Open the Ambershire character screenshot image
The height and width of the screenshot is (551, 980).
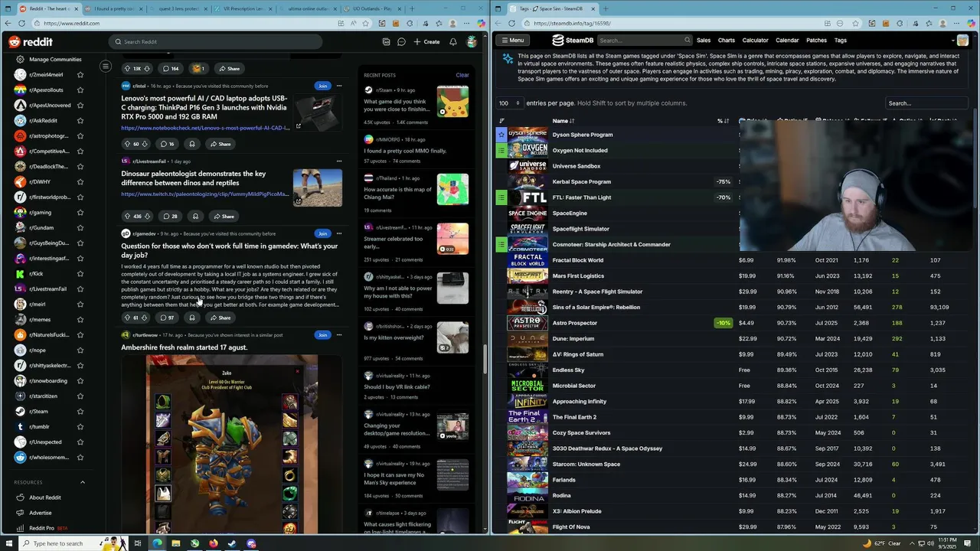(x=231, y=445)
